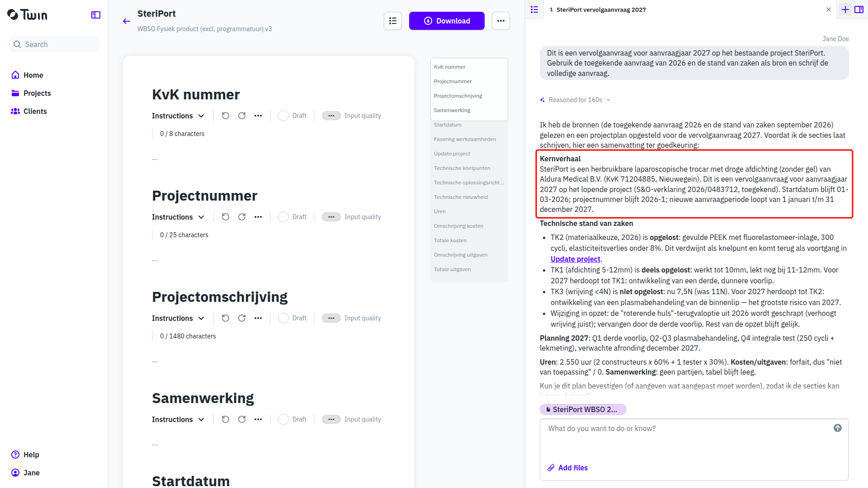Undo changes in the KvK nummer section

[226, 116]
